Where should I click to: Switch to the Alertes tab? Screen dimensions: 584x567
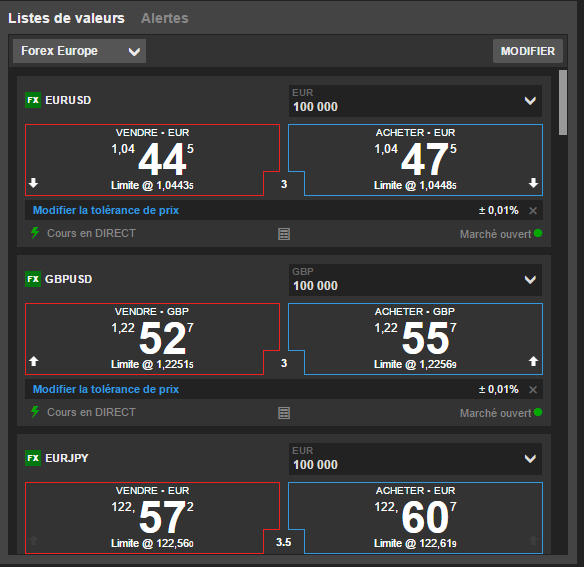165,18
